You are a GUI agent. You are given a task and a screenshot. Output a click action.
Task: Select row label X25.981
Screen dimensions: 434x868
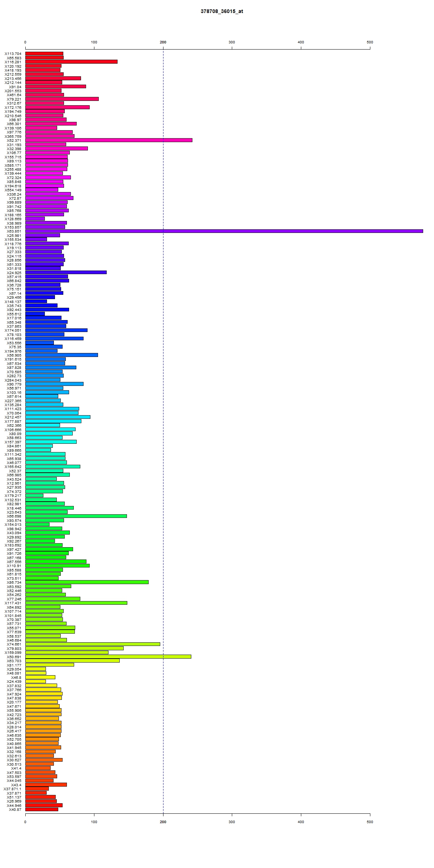click(14, 235)
